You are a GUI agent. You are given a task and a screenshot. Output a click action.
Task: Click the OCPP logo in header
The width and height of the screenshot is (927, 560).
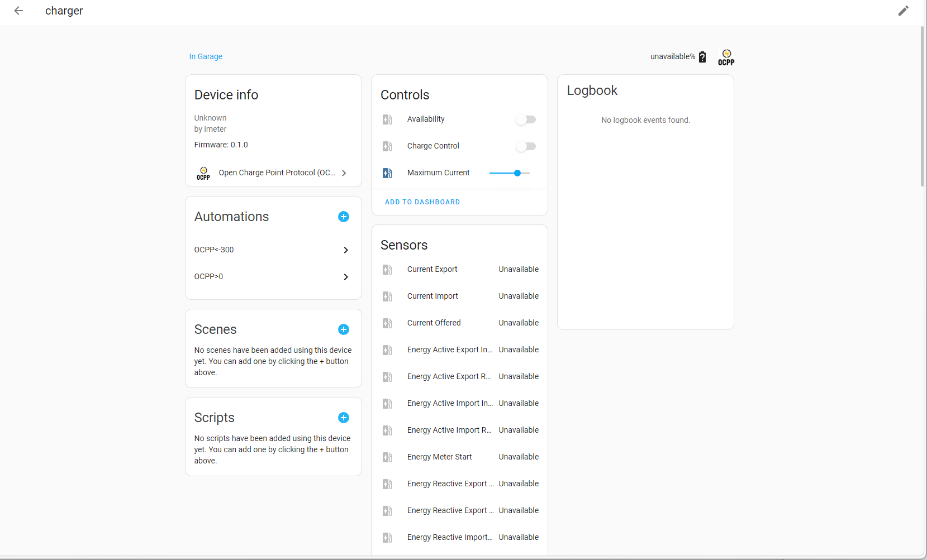[726, 57]
